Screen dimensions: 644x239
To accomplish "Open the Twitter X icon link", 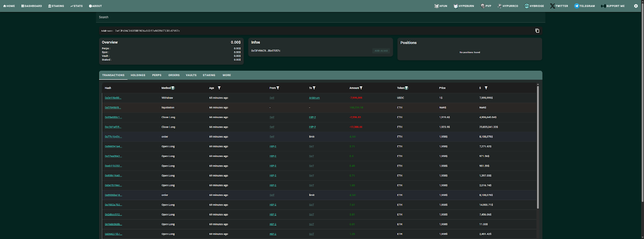I will coord(553,6).
